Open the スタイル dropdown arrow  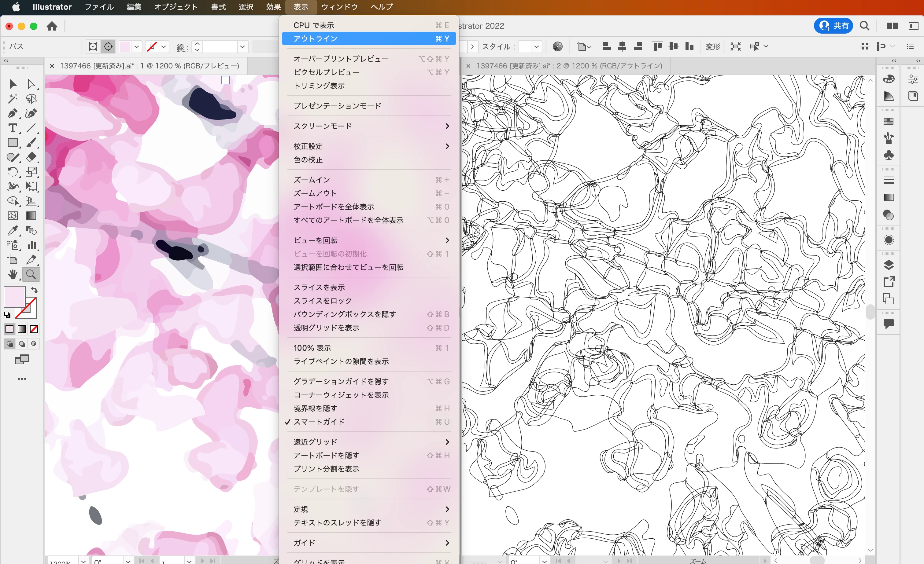[x=537, y=46]
